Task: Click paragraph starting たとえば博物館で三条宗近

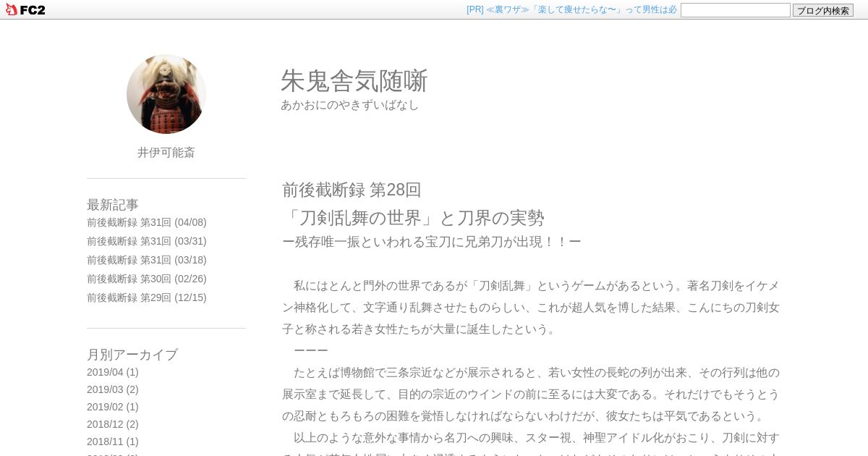Action: [531, 394]
